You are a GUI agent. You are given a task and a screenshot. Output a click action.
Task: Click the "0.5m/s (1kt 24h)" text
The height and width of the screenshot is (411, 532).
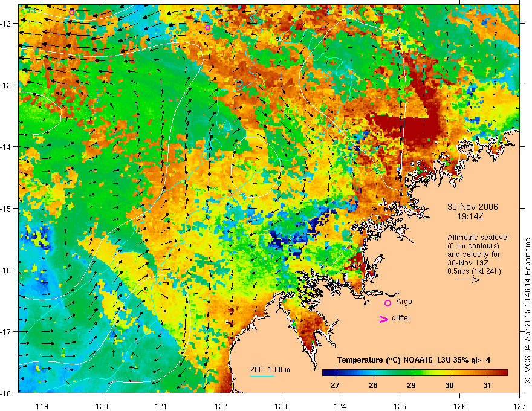474,271
